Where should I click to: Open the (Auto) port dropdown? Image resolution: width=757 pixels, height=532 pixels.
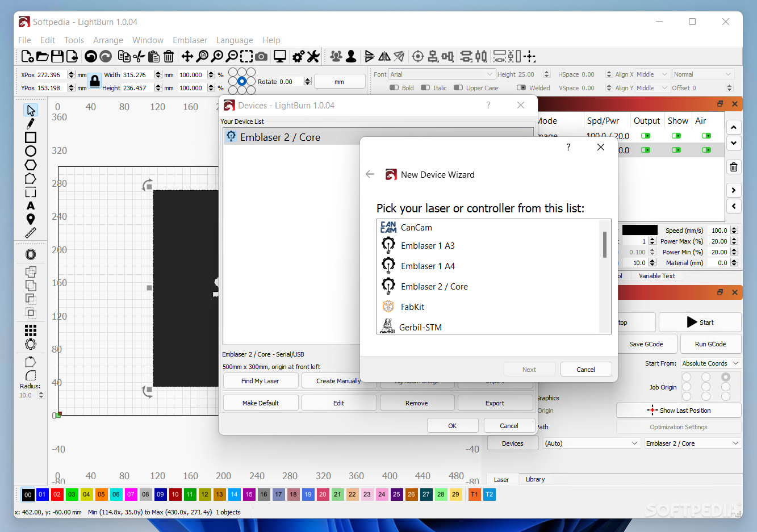592,443
